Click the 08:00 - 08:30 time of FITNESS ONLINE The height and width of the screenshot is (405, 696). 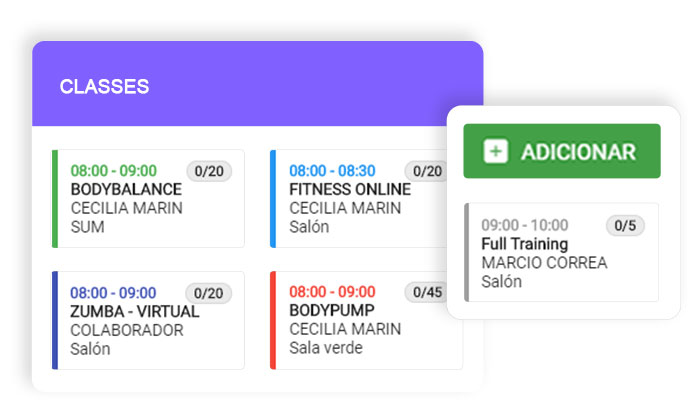332,171
